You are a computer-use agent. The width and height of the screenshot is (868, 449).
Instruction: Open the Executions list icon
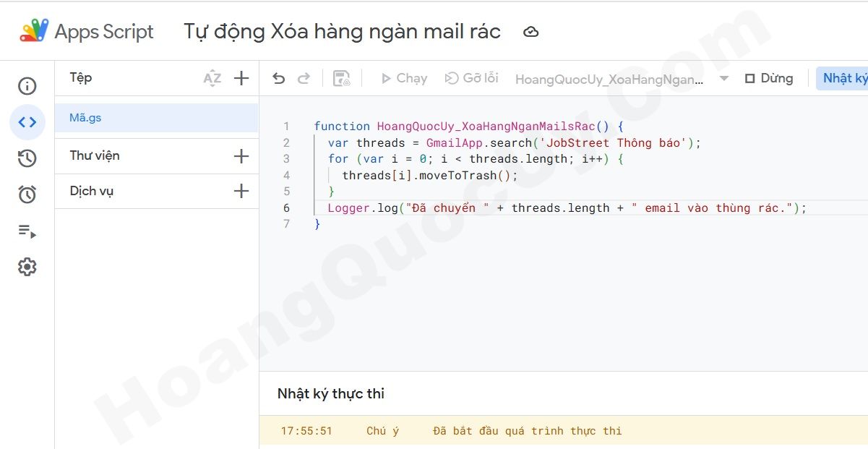pos(27,231)
